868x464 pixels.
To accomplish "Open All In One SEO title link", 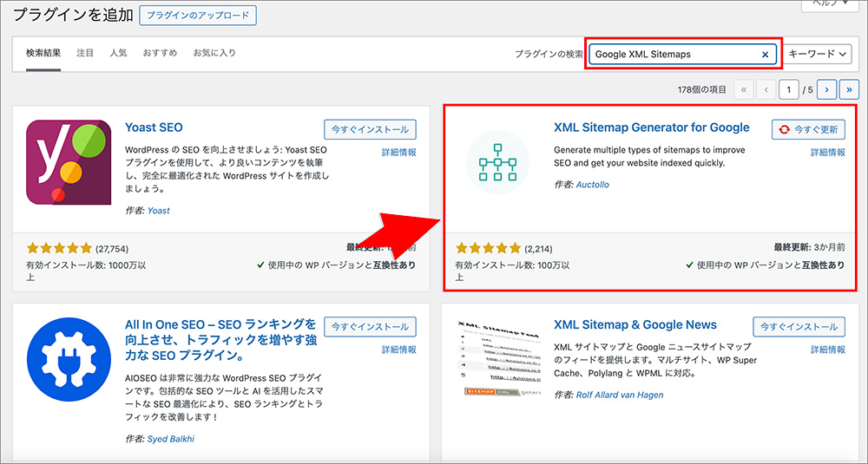I will [x=220, y=339].
